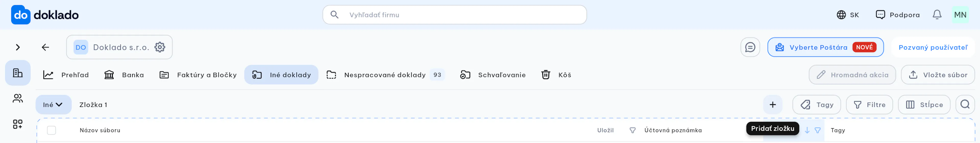980x143 pixels.
Task: Open company settings gear for Doklado s.r.o.
Action: pos(160,47)
